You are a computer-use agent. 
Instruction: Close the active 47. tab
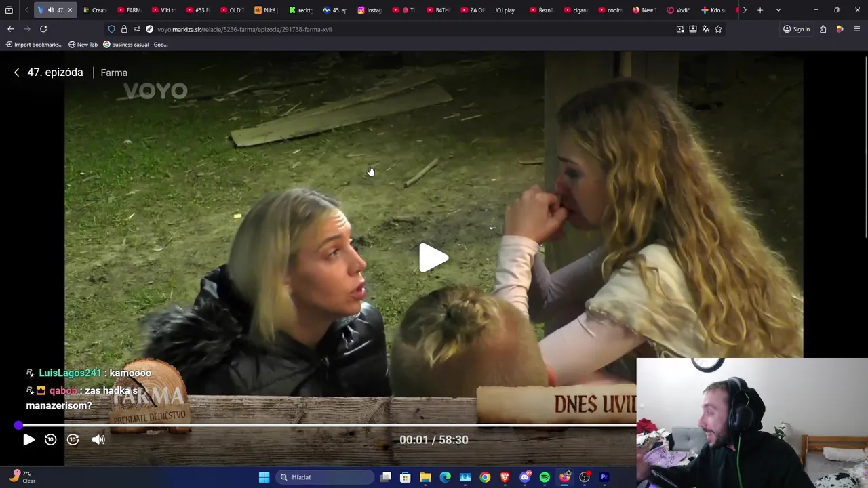tap(70, 10)
